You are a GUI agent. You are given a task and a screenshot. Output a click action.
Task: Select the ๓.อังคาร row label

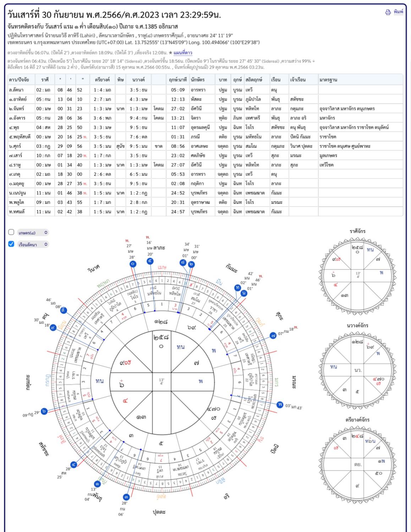[17, 118]
